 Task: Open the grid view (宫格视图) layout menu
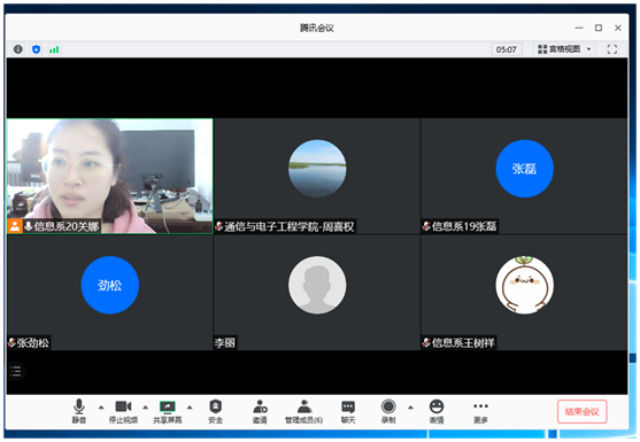click(565, 49)
